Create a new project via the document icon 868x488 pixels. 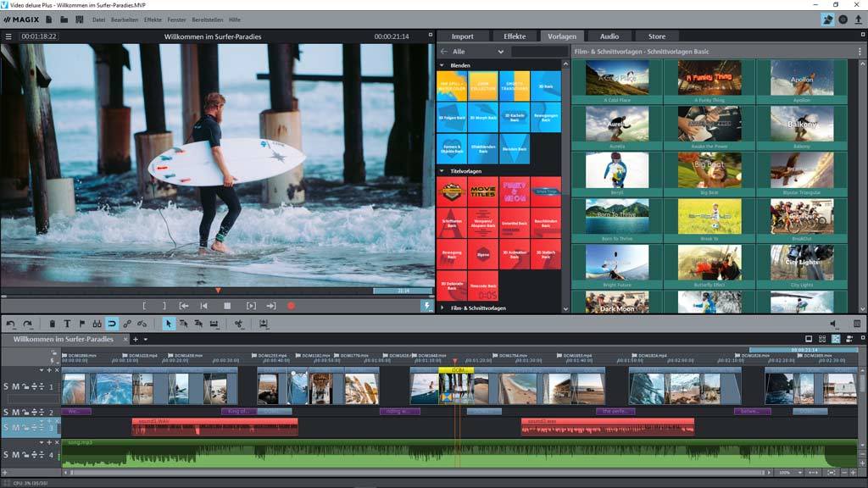coord(48,19)
